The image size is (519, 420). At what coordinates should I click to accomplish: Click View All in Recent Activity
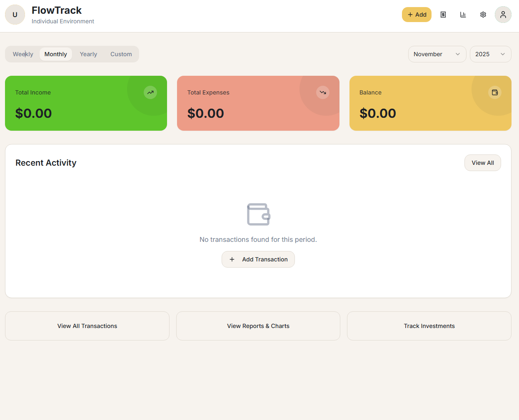(482, 162)
